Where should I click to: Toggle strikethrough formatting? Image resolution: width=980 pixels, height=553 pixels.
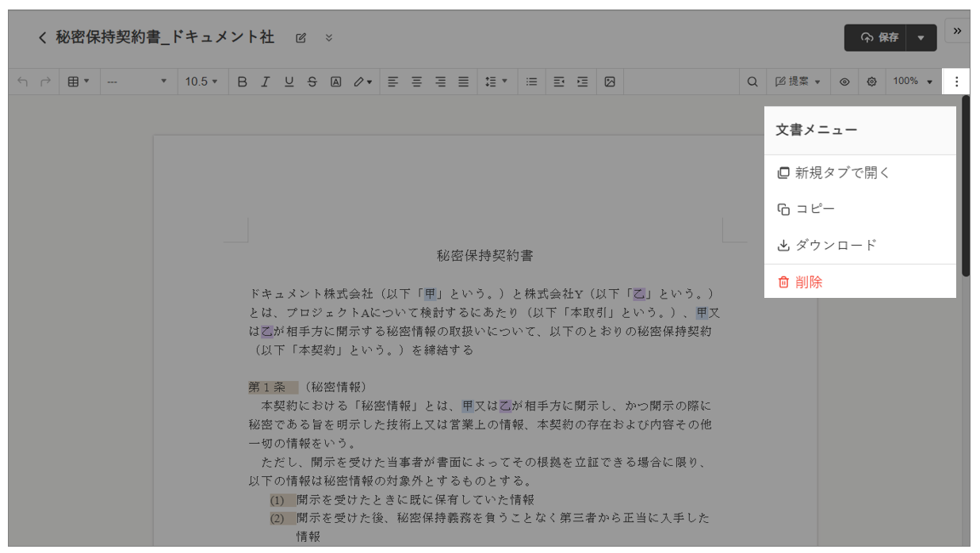[312, 82]
